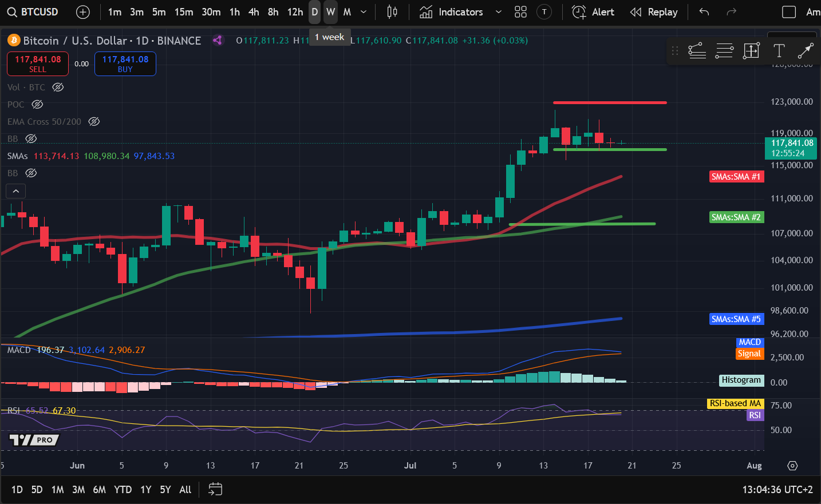Switch to 4h timeframe

(x=254, y=12)
